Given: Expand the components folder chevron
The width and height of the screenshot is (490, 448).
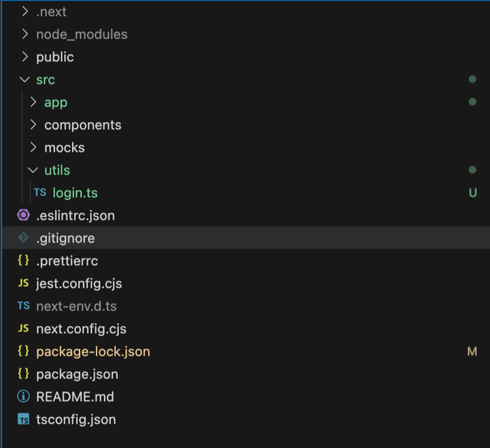Looking at the screenshot, I should [x=33, y=125].
